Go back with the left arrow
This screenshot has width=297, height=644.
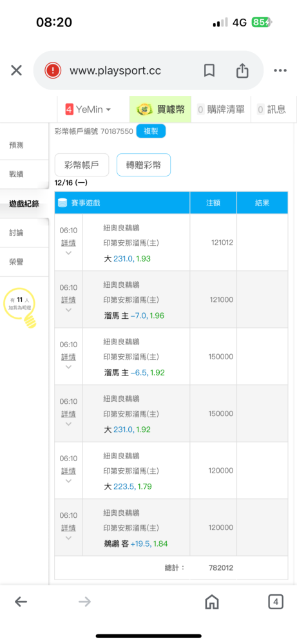[x=21, y=602]
